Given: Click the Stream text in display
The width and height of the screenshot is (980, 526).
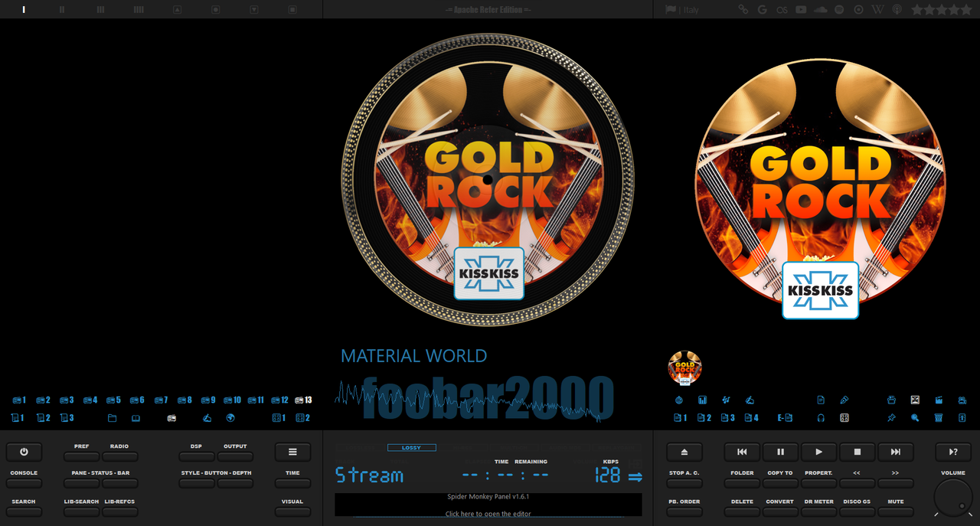Looking at the screenshot, I should [x=369, y=475].
